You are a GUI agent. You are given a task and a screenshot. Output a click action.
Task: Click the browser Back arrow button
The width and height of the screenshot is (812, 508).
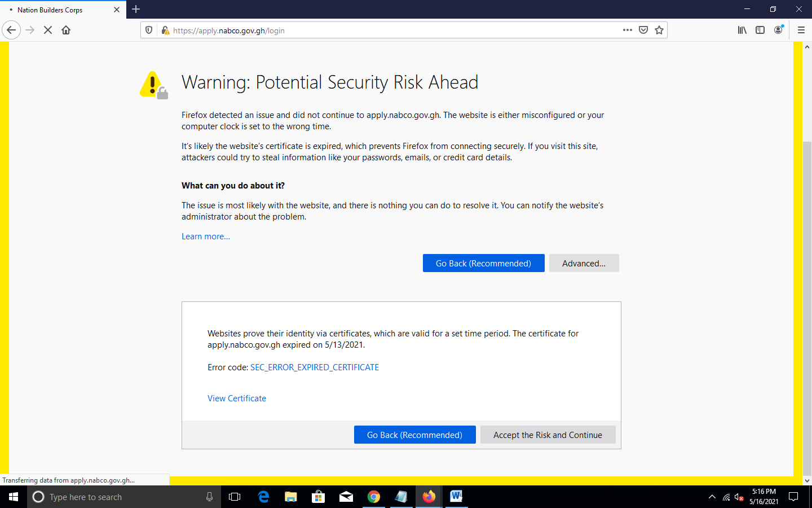(x=11, y=30)
